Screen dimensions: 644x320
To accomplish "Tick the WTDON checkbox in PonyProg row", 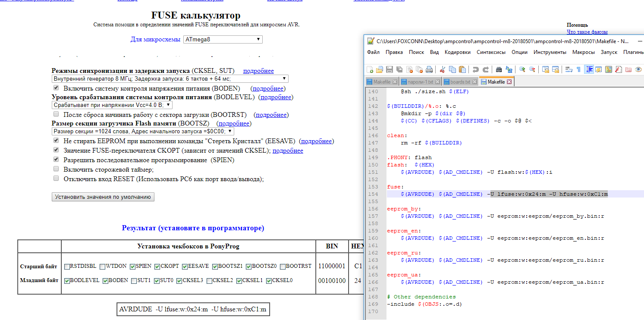I will (102, 267).
